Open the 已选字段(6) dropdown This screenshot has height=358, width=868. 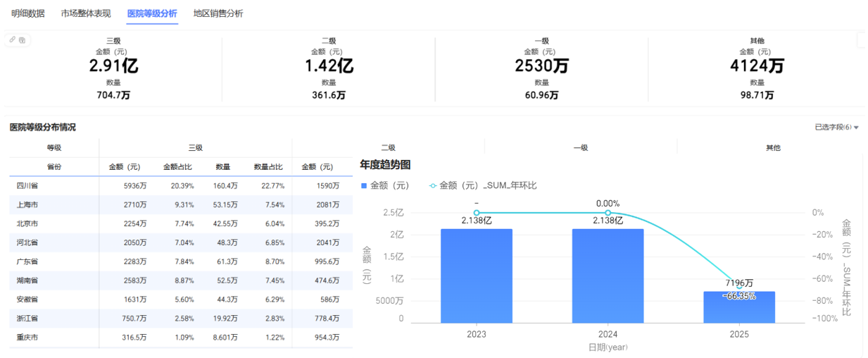point(836,128)
